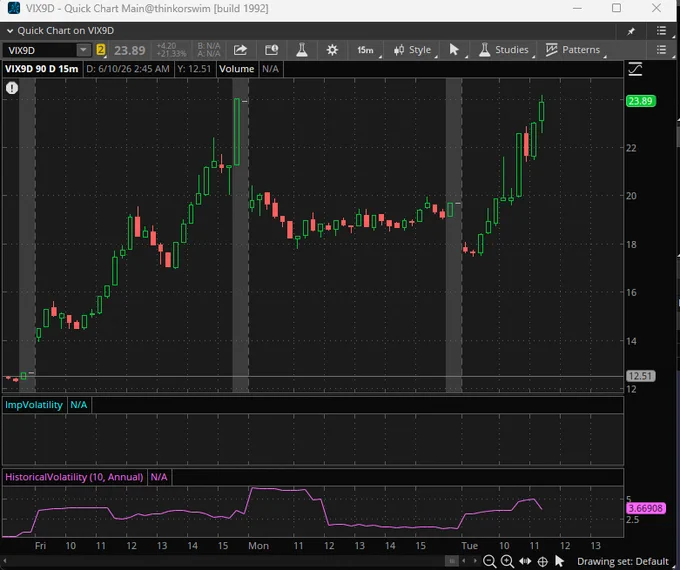The height and width of the screenshot is (570, 680).
Task: Open the flask Edit Studies icon
Action: (x=302, y=50)
